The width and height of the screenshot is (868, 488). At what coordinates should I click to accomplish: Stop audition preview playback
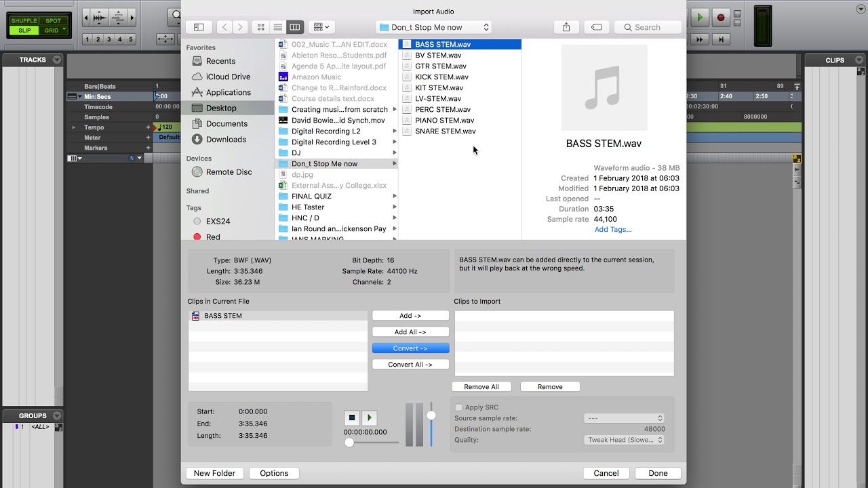tap(351, 418)
